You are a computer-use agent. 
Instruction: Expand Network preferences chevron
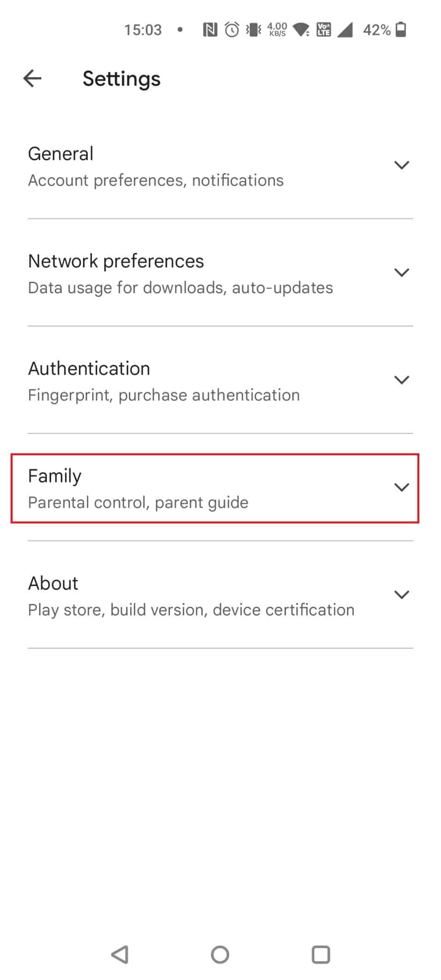click(402, 272)
